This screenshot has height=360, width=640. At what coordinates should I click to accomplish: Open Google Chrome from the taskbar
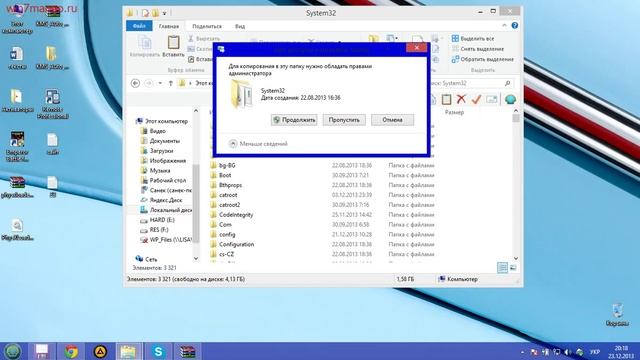(71, 351)
